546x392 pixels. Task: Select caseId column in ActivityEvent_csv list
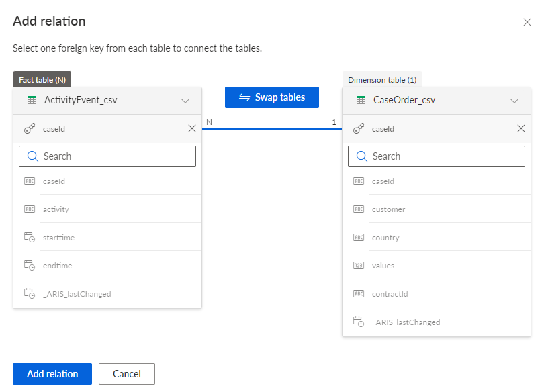tap(107, 181)
